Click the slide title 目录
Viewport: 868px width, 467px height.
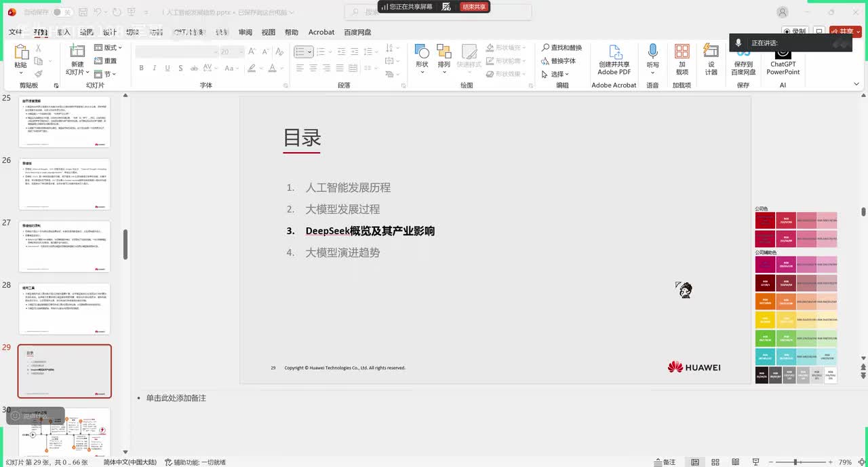[x=302, y=138]
